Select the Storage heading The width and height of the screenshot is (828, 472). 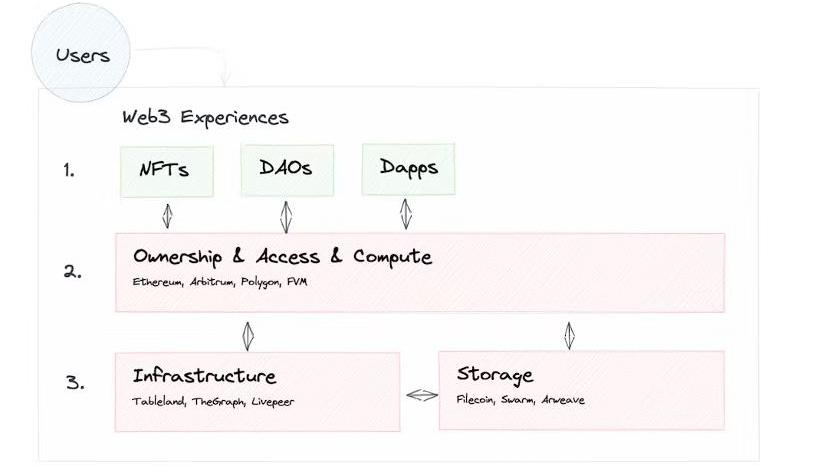[495, 375]
